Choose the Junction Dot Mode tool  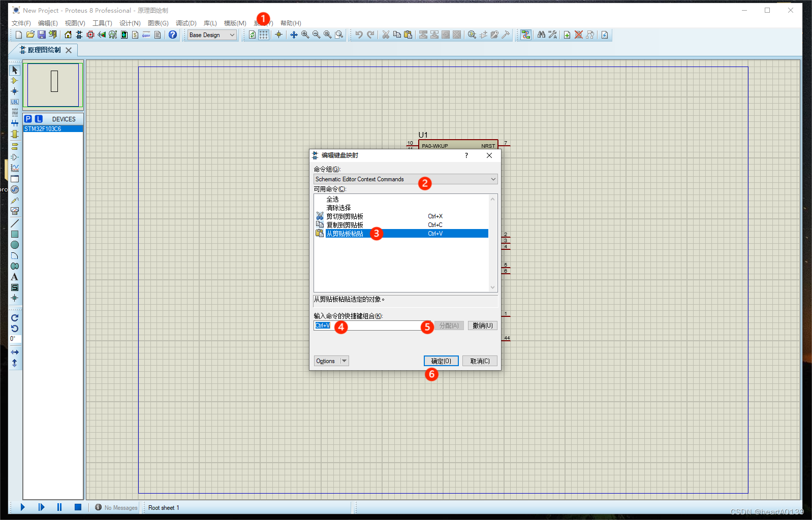coord(15,91)
